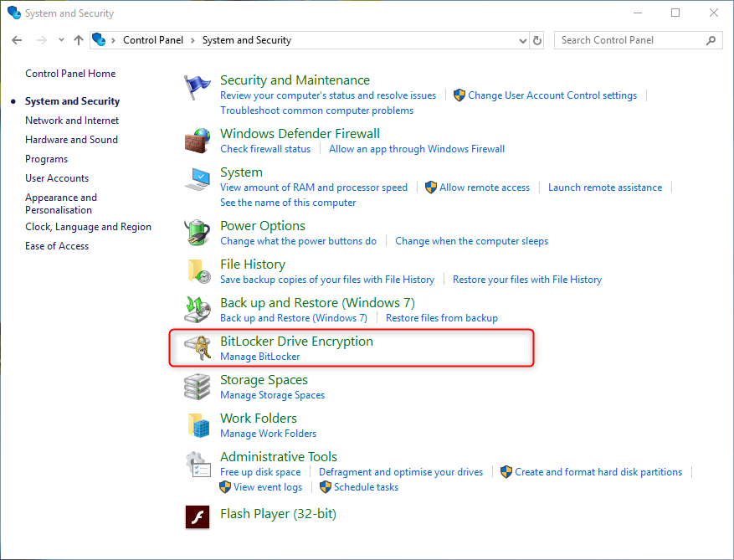This screenshot has width=734, height=560.
Task: Click Save backup copies with File History
Action: [x=327, y=280]
